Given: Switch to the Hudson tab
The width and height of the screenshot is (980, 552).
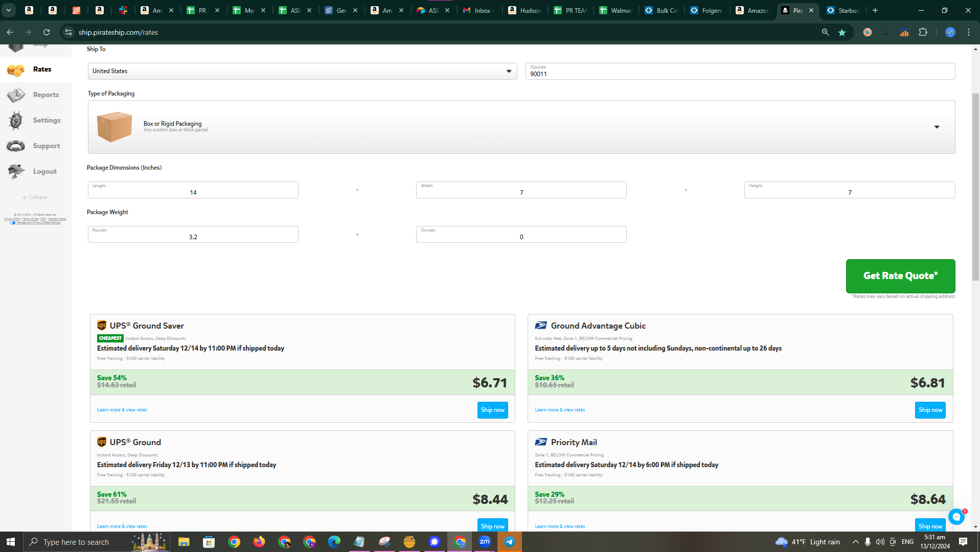Looking at the screenshot, I should pyautogui.click(x=525, y=10).
